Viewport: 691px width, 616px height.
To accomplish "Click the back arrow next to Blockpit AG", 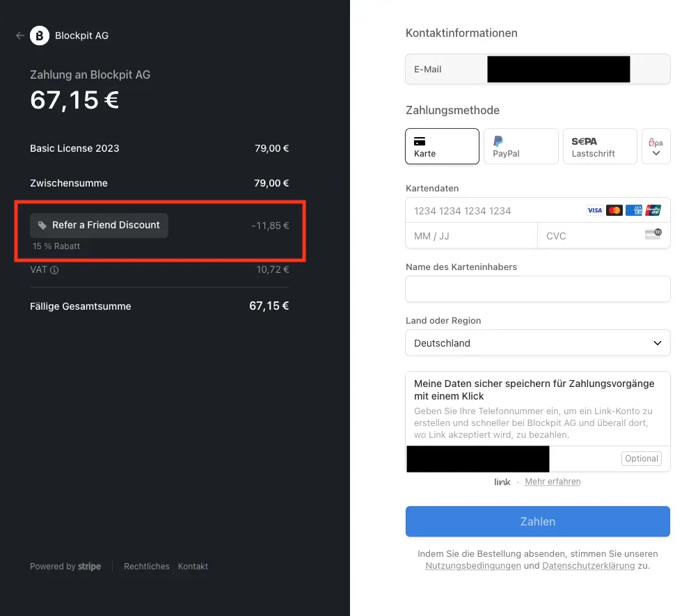I will pyautogui.click(x=19, y=35).
